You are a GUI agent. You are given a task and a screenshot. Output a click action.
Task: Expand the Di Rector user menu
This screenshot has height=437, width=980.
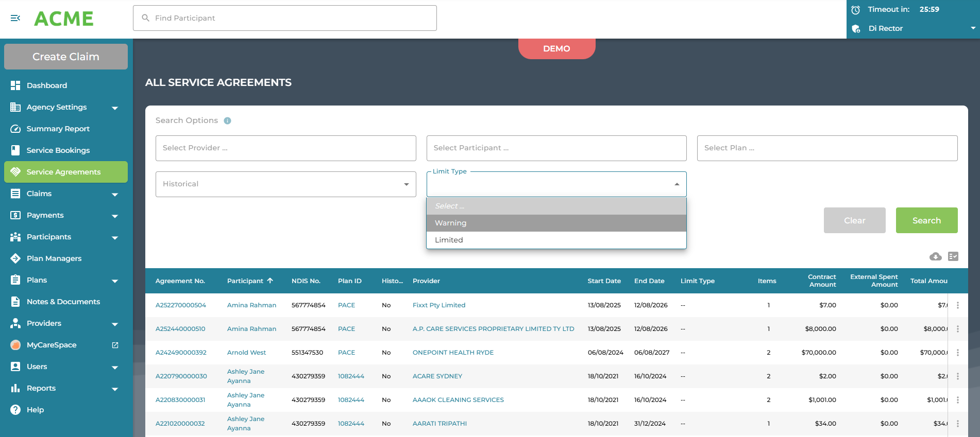(972, 28)
